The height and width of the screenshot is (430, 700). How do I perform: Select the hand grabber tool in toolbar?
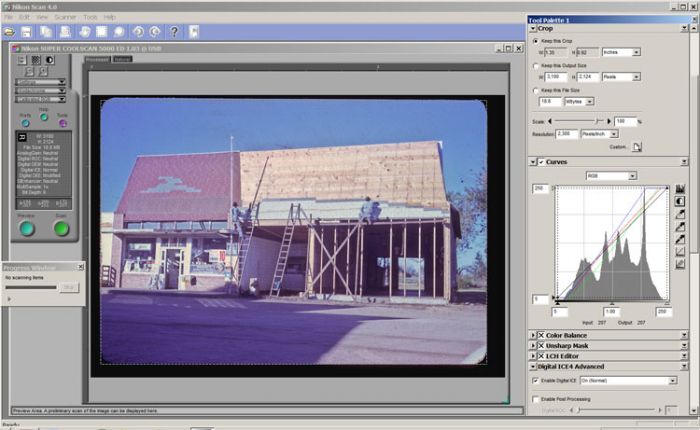84,32
